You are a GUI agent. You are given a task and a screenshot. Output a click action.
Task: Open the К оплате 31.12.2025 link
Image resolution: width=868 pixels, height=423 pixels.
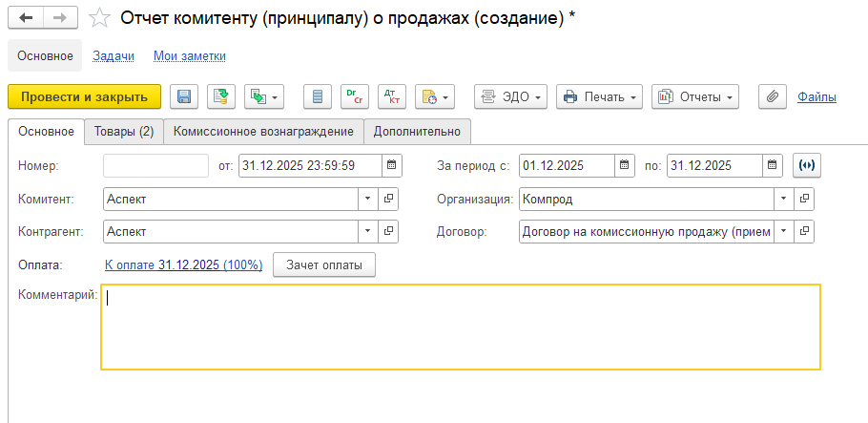[x=183, y=264]
